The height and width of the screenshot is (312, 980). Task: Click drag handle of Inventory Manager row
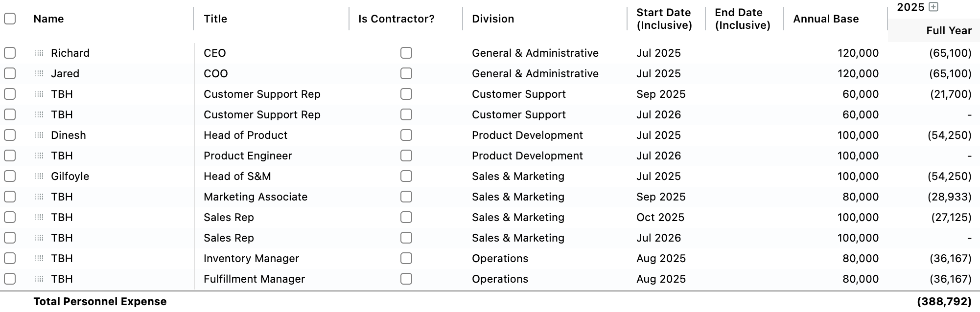tap(39, 258)
